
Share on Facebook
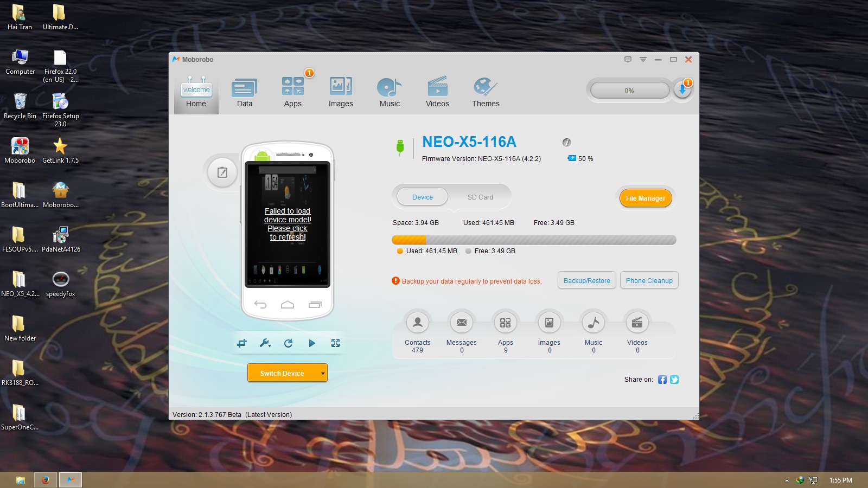coord(662,380)
